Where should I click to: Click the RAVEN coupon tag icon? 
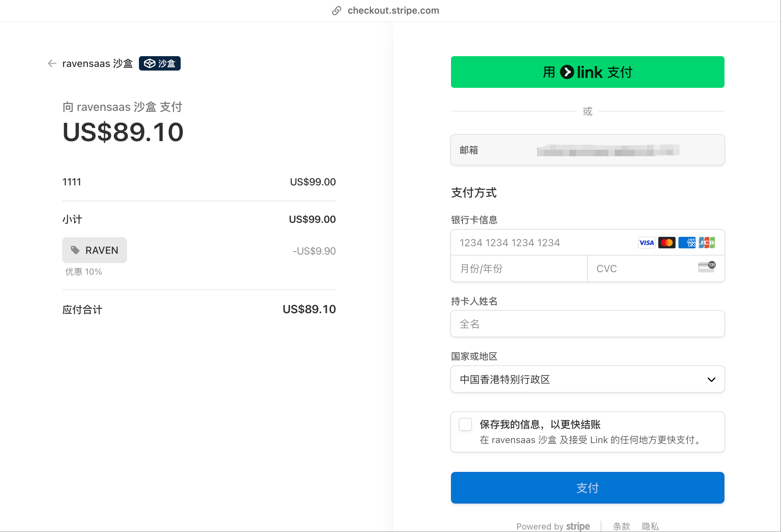point(75,250)
